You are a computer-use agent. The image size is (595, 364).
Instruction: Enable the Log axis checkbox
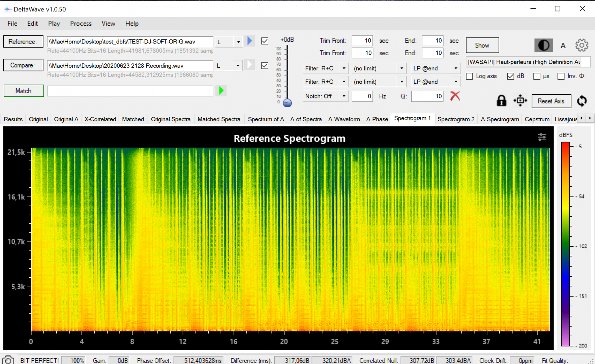tap(470, 76)
